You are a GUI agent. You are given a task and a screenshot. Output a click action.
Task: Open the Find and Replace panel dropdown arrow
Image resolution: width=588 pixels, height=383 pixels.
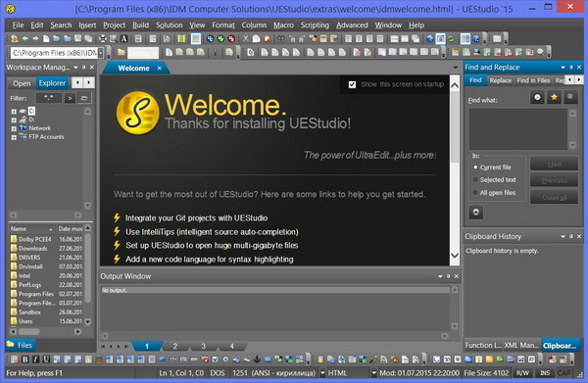coord(563,68)
